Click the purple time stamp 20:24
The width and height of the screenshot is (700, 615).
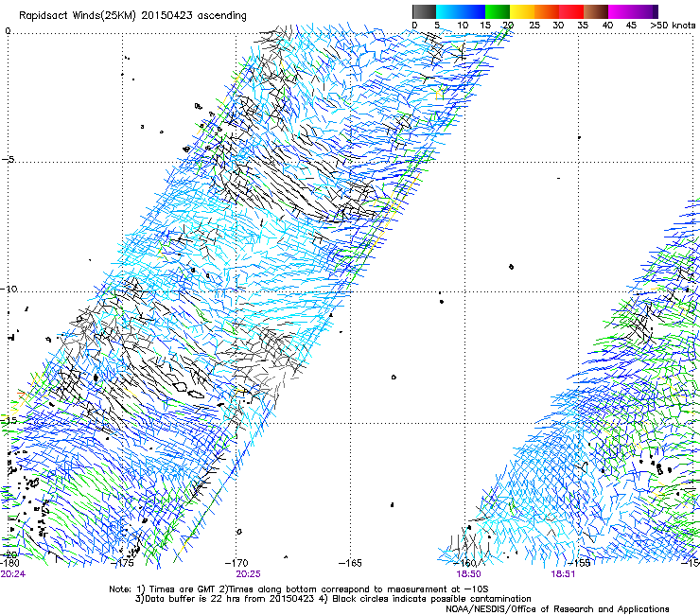[12, 573]
